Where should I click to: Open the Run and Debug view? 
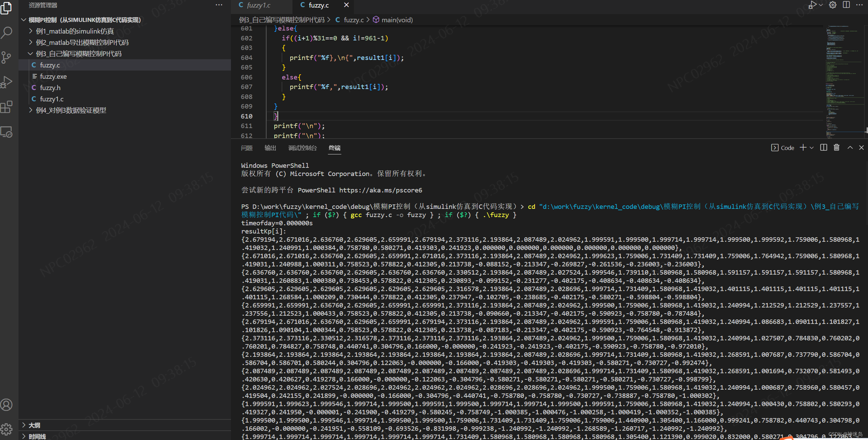[7, 82]
